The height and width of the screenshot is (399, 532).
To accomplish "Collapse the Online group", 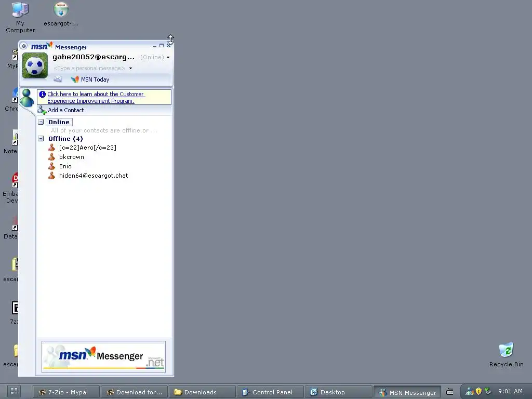I will coord(41,122).
